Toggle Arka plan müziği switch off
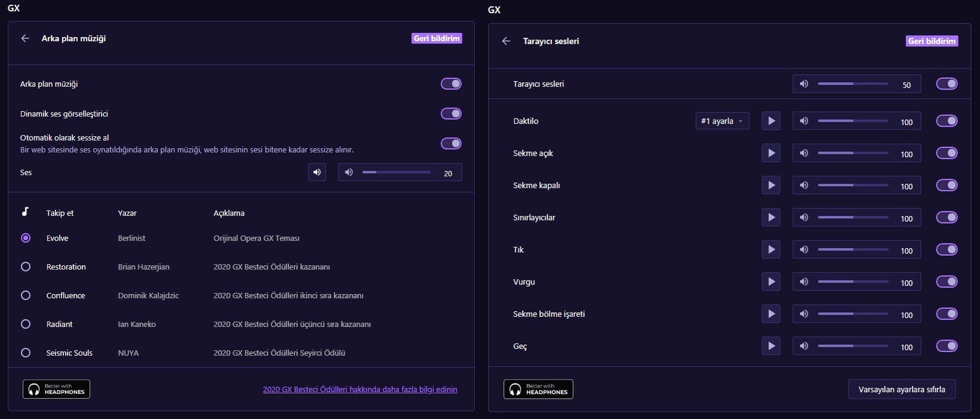 point(451,84)
